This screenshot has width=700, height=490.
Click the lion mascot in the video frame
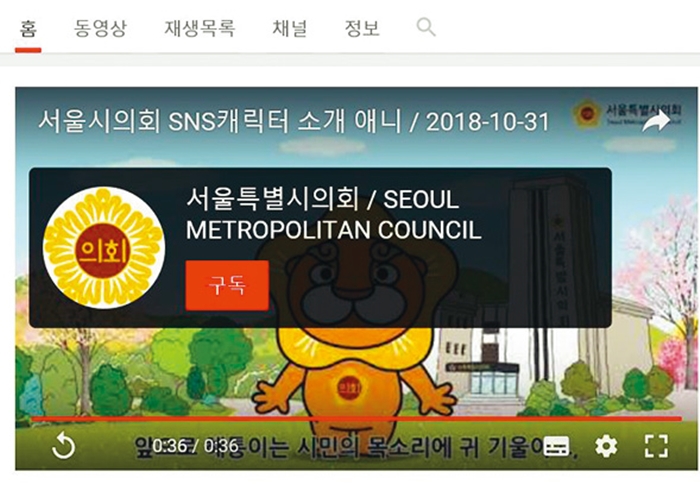pos(355,339)
